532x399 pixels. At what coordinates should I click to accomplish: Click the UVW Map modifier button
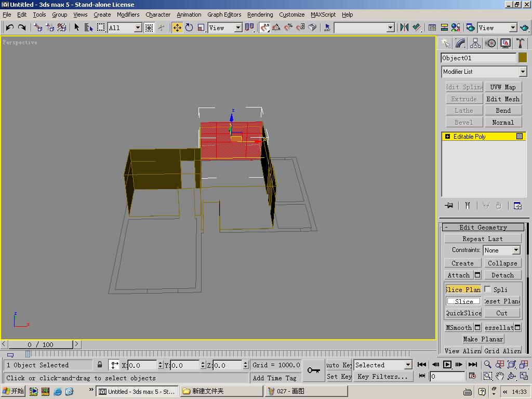point(503,87)
